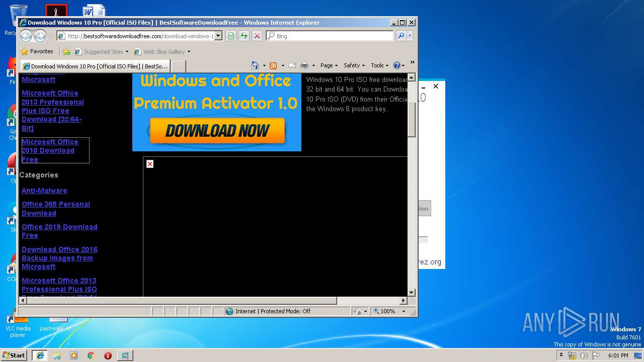Screen dimensions: 644x362
Task: Launch Windows Media Player from the taskbar
Action: (74, 355)
